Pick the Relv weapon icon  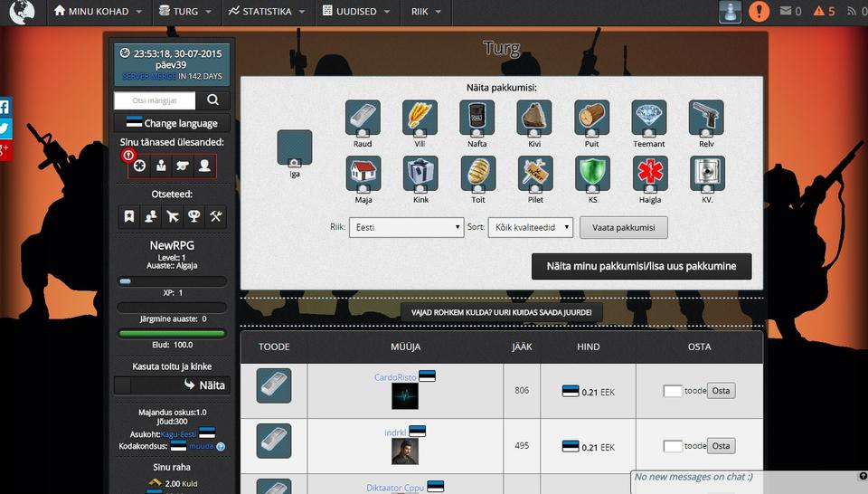coord(706,118)
